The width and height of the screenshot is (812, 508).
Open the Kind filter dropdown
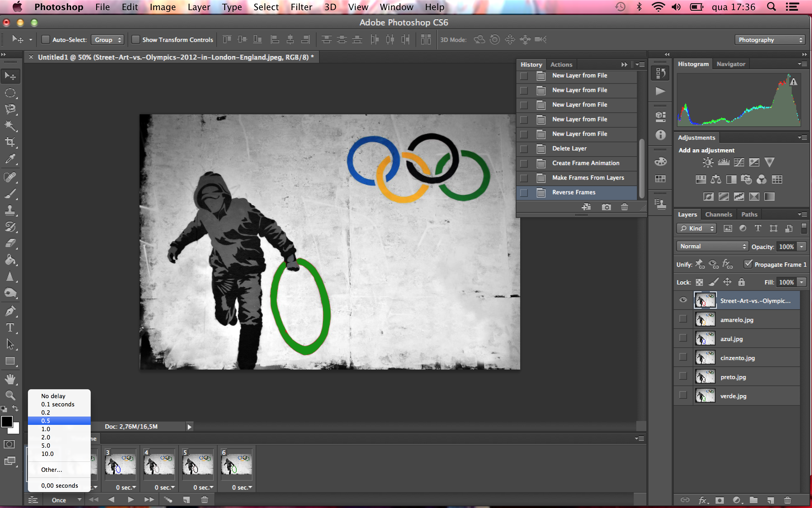point(696,229)
